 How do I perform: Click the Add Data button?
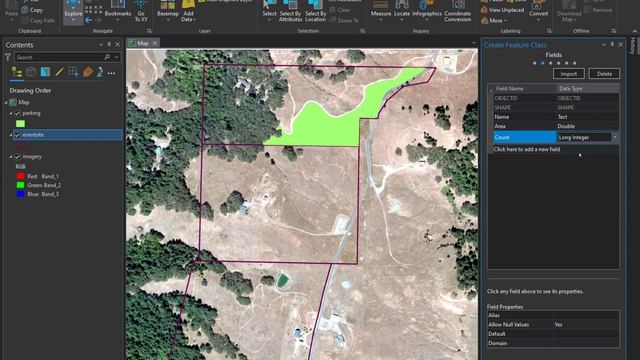point(188,11)
